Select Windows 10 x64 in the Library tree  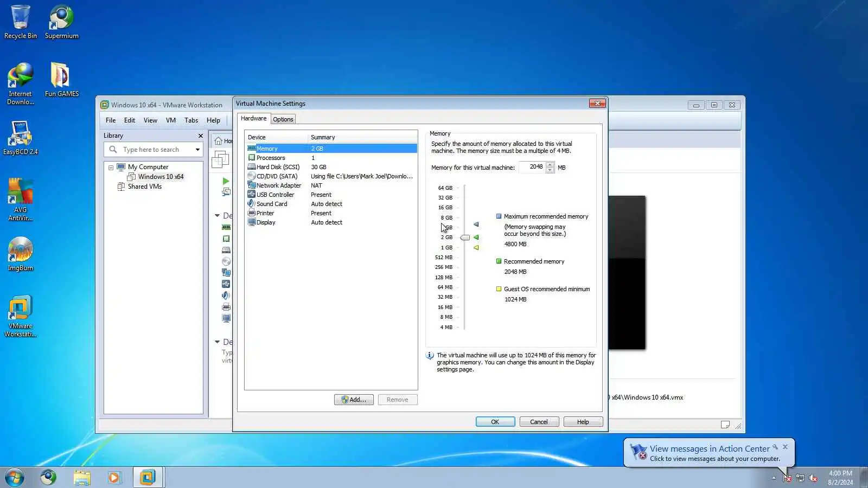point(161,177)
